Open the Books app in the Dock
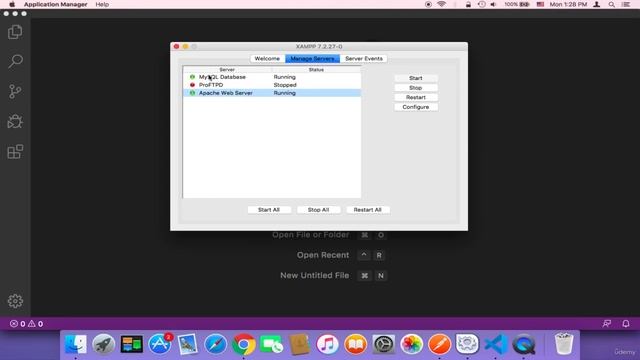 pos(356,344)
